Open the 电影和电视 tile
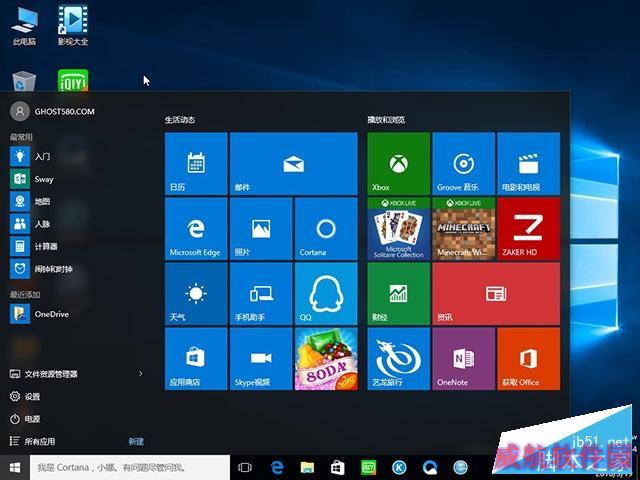Screen dimensions: 640x480 [x=529, y=163]
